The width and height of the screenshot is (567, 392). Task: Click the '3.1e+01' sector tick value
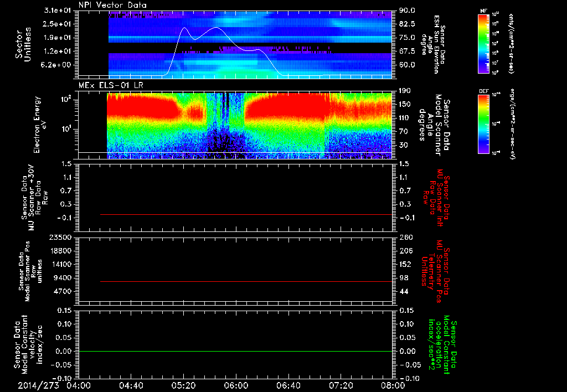pos(58,11)
